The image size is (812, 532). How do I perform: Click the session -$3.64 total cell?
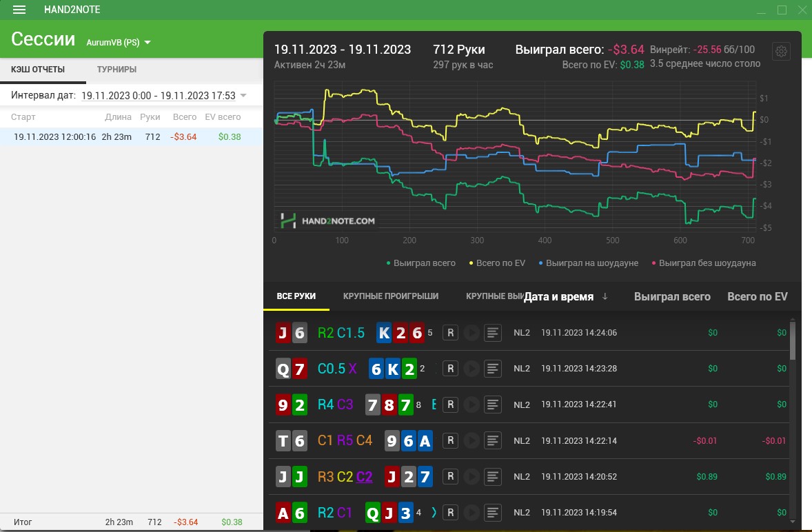[183, 136]
